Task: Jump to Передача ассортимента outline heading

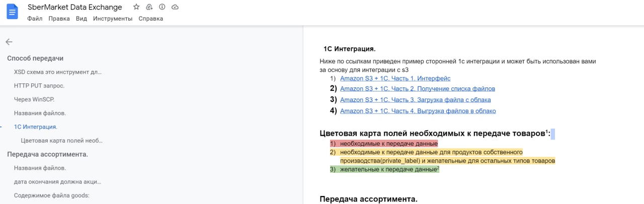Action: [x=48, y=154]
